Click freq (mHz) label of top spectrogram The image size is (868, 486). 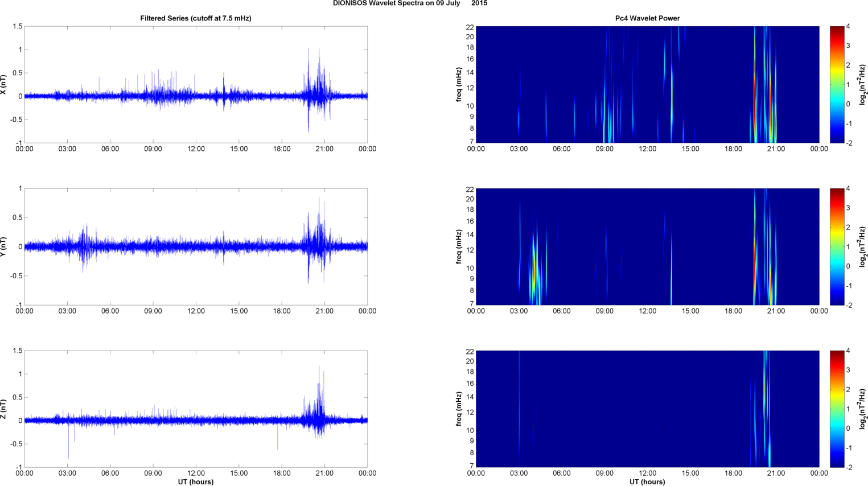coord(459,85)
